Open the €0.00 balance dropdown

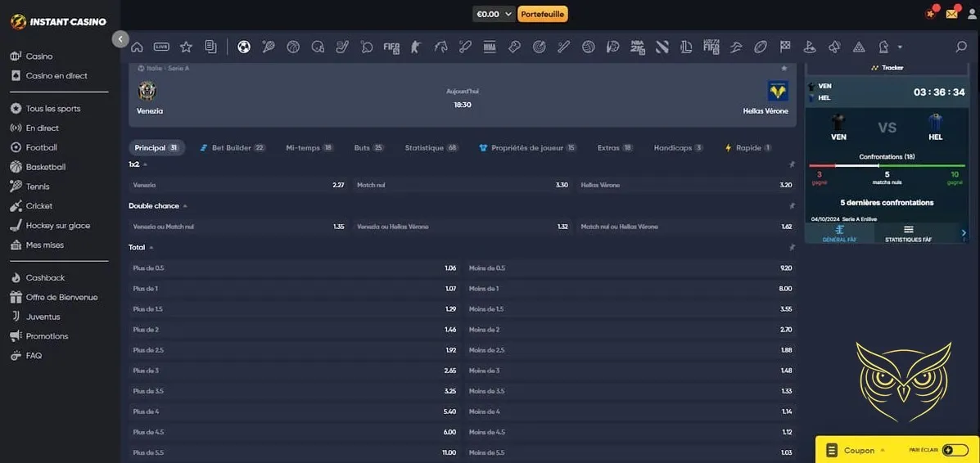coord(494,14)
